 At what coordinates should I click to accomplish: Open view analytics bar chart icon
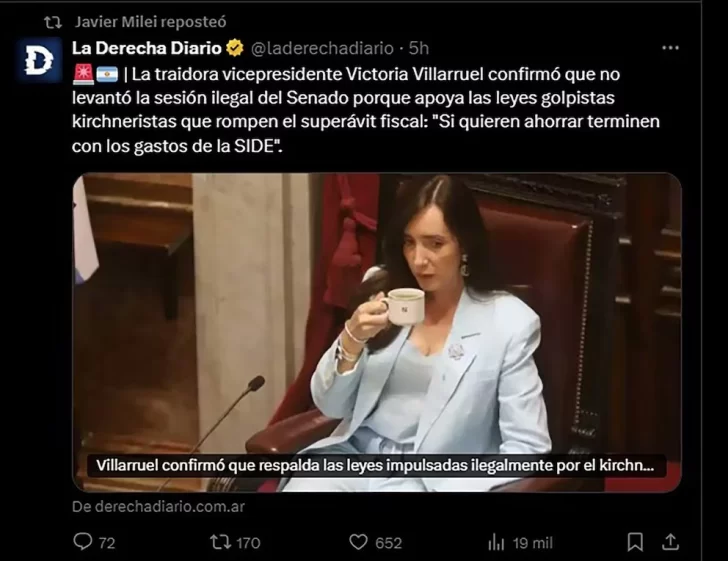tap(496, 542)
